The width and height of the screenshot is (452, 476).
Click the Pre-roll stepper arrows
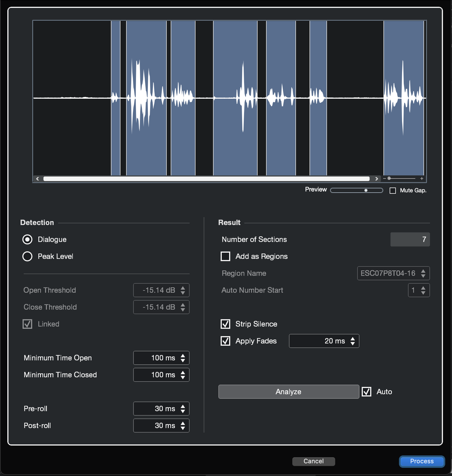click(183, 409)
